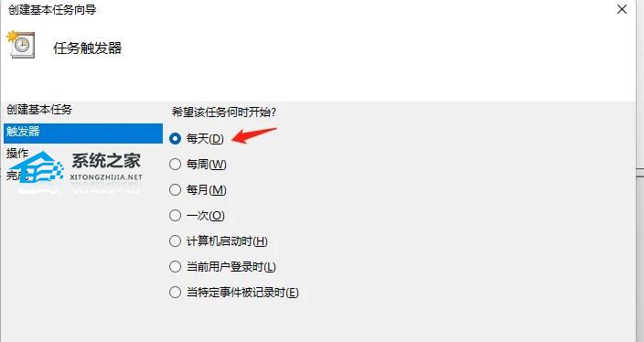Image resolution: width=644 pixels, height=342 pixels.
Task: Click the XITONGZHIJIA.NET watermark text
Action: 106,177
